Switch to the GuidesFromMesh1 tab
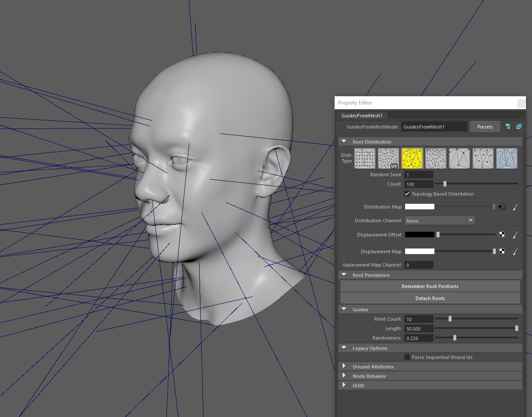 (x=362, y=116)
